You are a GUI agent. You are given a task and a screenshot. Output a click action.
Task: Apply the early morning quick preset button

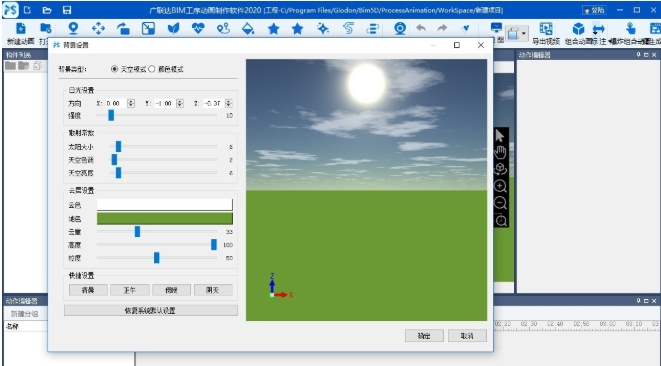(88, 290)
